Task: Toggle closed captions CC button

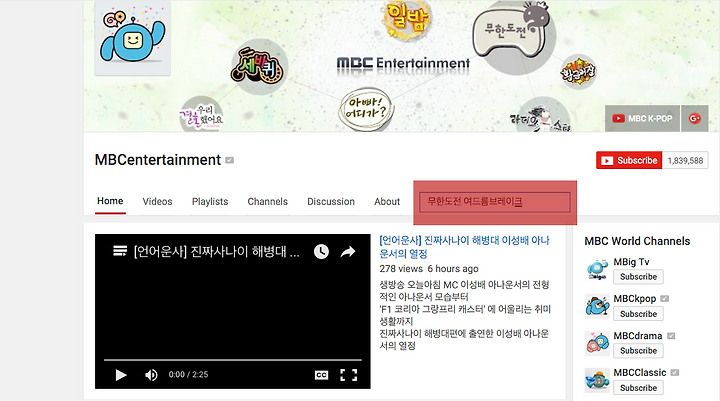Action: point(321,375)
